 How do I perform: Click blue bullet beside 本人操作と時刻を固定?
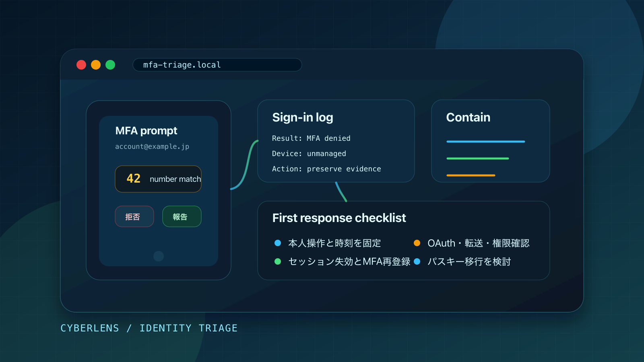278,243
